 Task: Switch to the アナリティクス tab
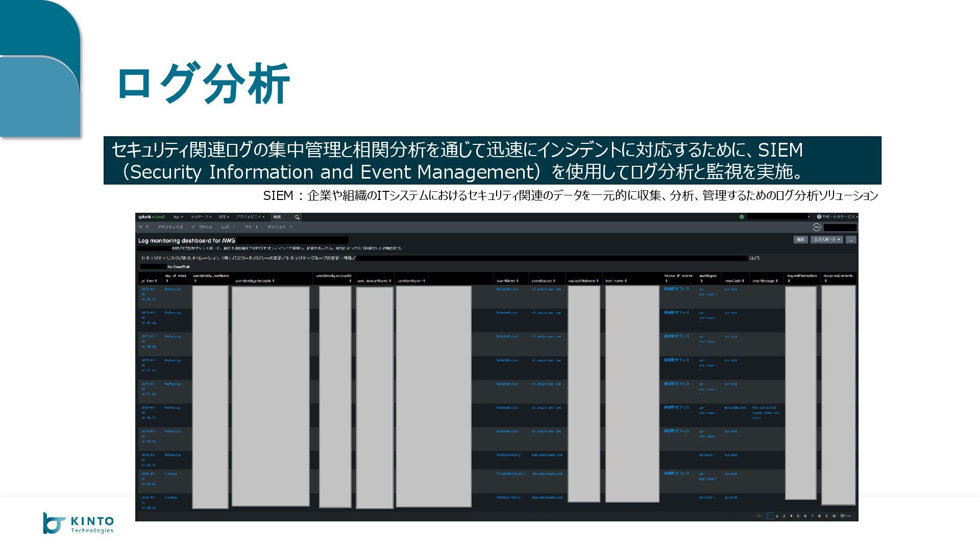pyautogui.click(x=170, y=227)
